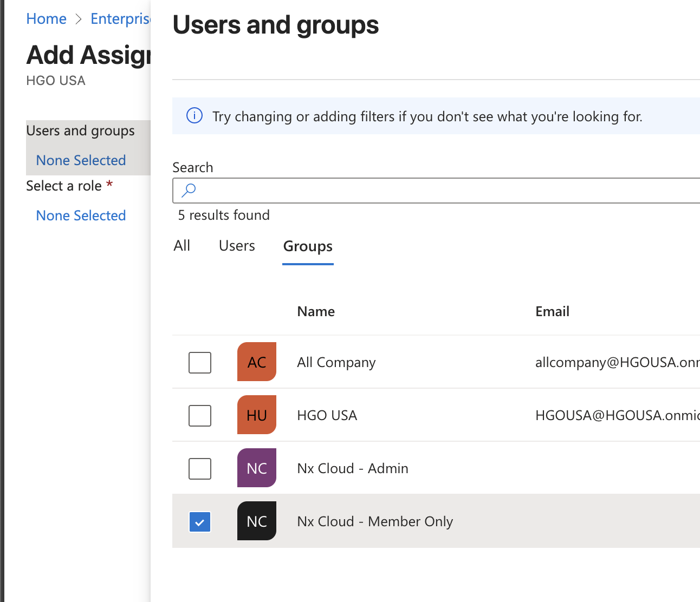Open the Enterprise breadcrumb link
This screenshot has width=700, height=602.
click(120, 18)
